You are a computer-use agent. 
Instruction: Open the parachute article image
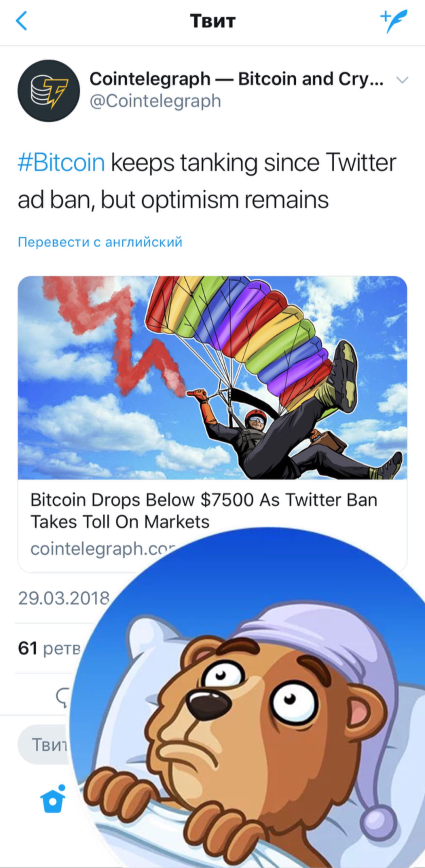tap(212, 377)
